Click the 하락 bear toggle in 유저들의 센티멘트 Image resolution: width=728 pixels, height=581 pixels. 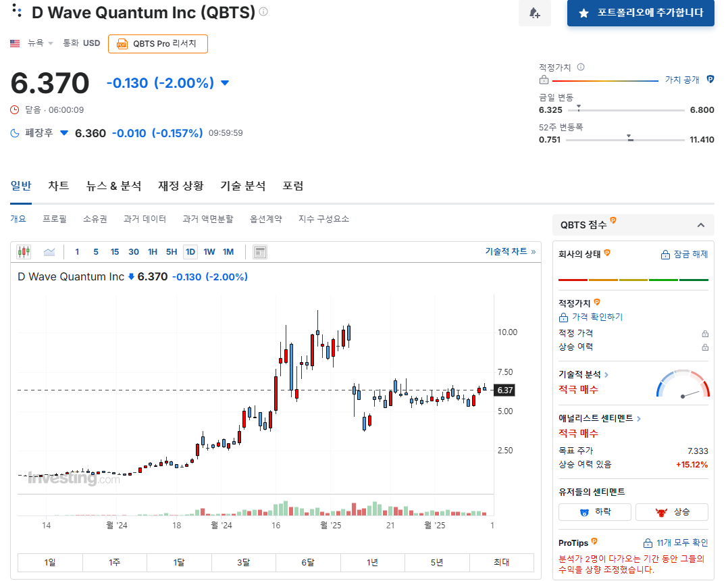point(594,511)
